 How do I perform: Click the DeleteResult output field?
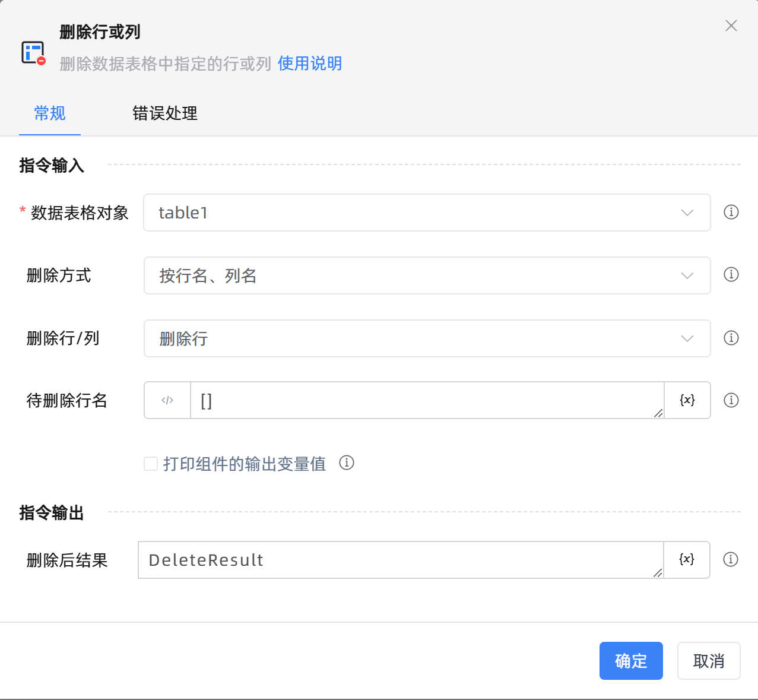coord(401,560)
